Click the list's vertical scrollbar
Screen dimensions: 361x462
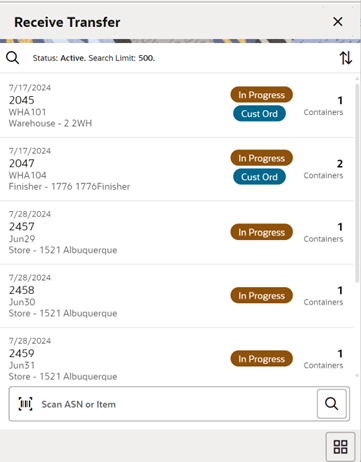coord(357,183)
